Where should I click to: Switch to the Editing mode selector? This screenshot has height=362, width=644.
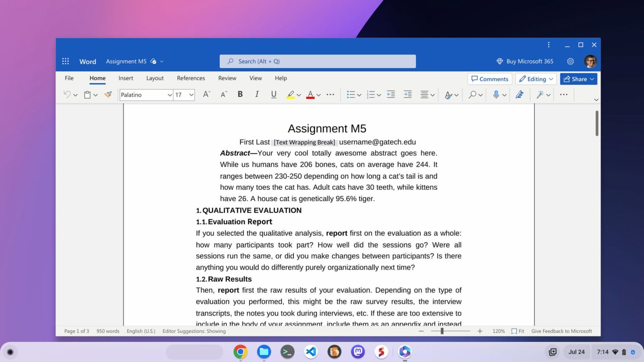(535, 79)
